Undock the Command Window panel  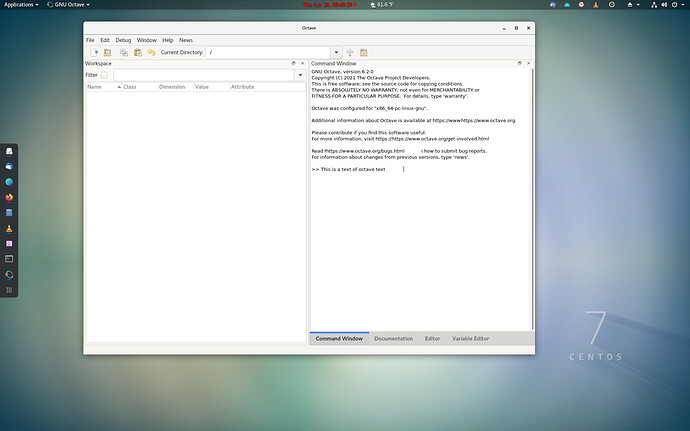[520, 63]
